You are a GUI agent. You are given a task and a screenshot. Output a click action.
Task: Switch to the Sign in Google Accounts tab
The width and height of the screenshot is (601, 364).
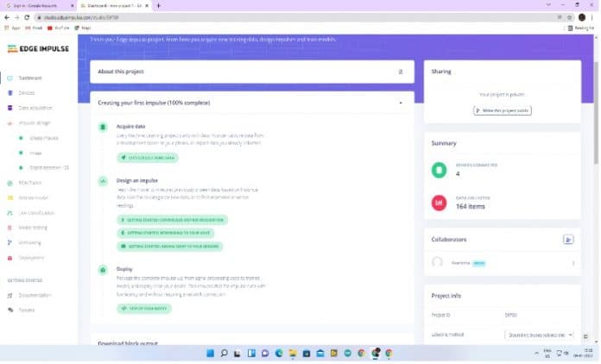(x=37, y=5)
